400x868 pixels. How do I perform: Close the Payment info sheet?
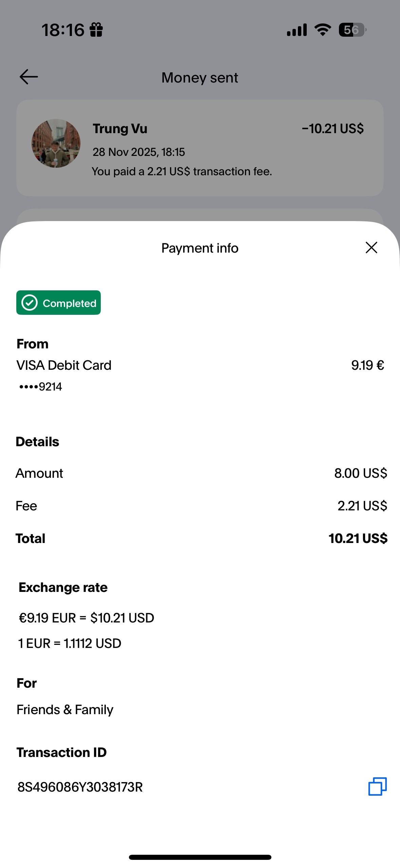(x=372, y=248)
